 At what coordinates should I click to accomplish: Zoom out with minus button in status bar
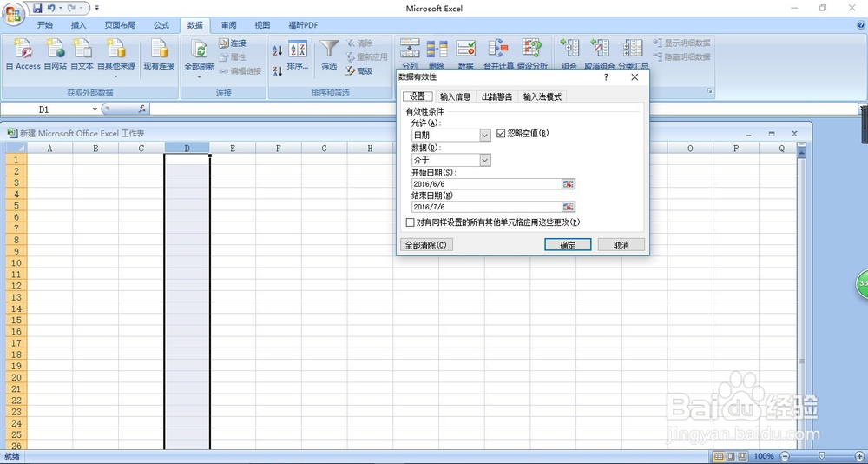coord(784,455)
